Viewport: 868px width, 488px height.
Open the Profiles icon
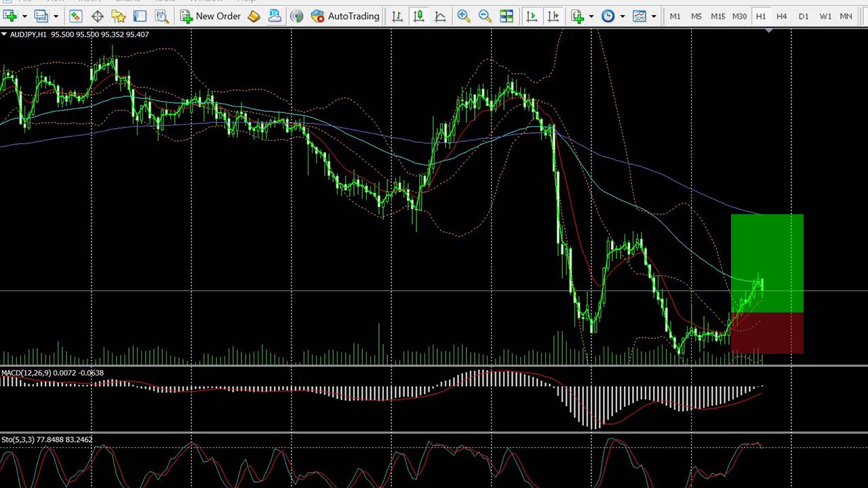click(x=41, y=16)
